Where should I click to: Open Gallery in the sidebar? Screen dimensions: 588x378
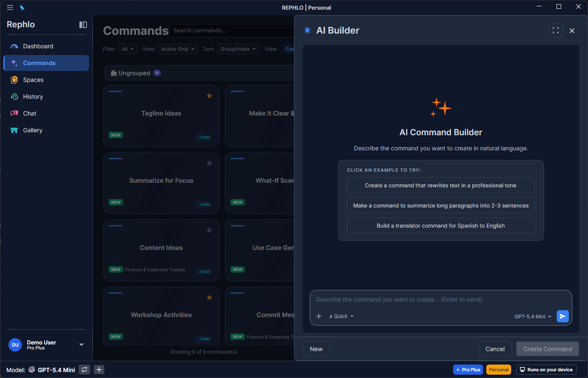[46, 130]
